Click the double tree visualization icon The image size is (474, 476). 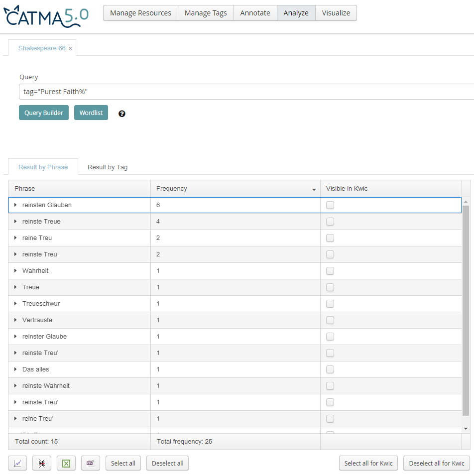[42, 463]
